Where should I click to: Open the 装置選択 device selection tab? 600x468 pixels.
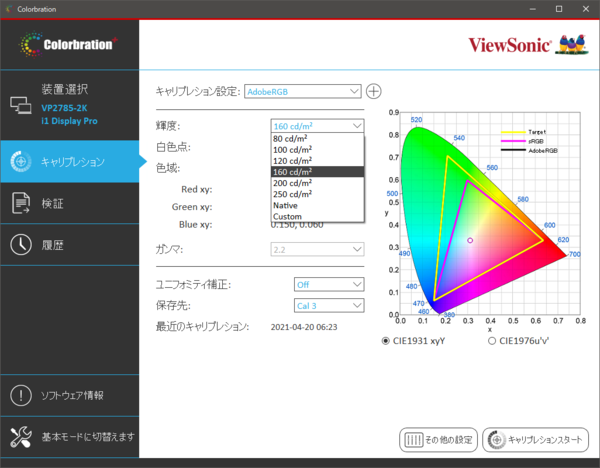pos(70,105)
